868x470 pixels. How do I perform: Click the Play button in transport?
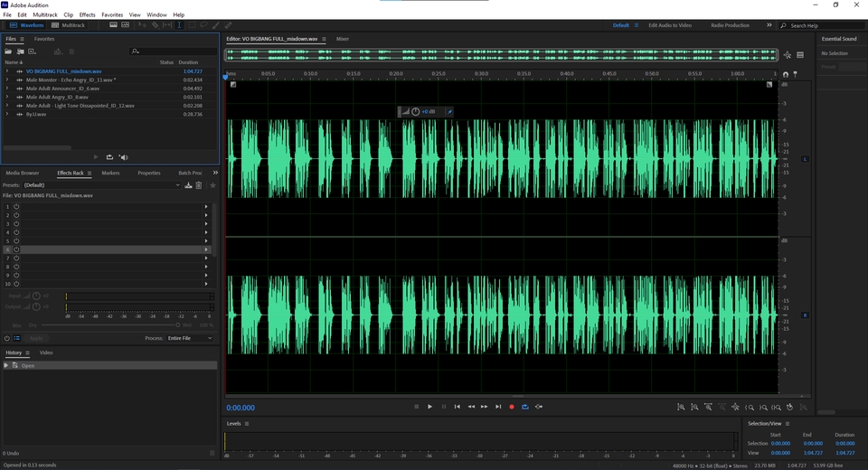click(x=429, y=407)
